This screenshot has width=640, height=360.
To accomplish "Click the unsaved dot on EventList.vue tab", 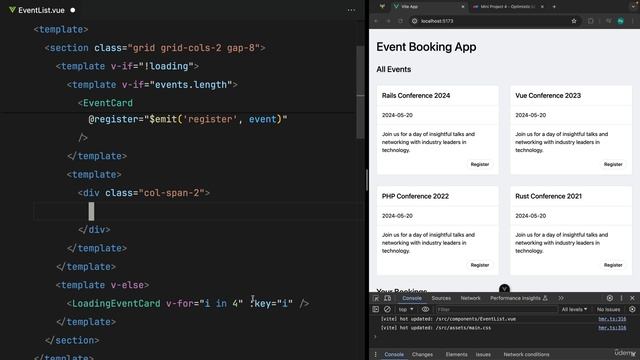I will pyautogui.click(x=73, y=10).
